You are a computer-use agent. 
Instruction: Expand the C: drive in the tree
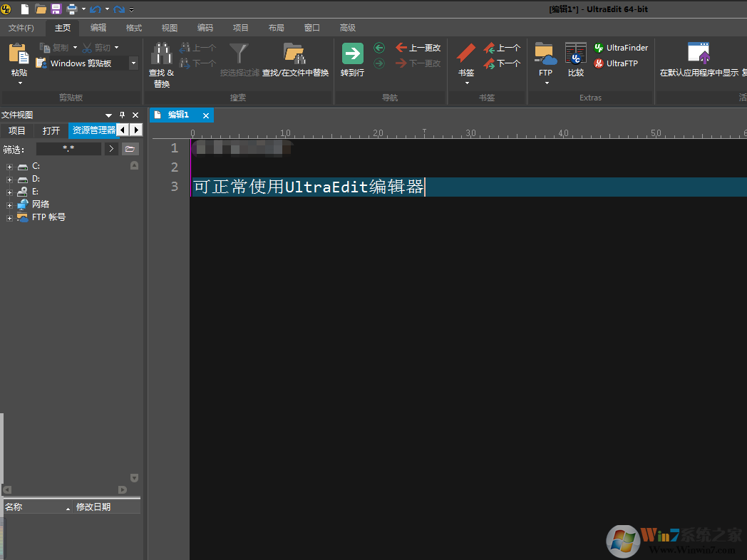[x=9, y=165]
